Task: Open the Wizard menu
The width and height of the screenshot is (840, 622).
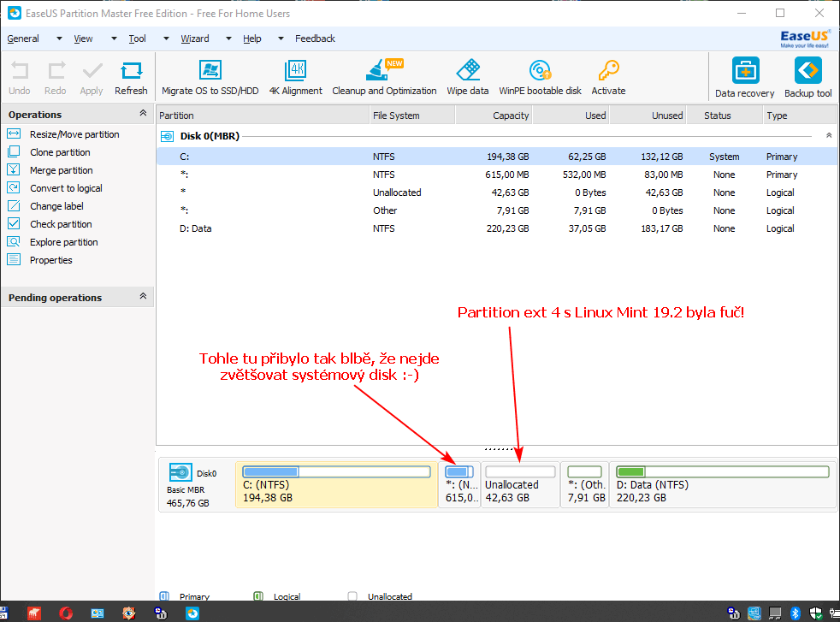Action: coord(194,39)
